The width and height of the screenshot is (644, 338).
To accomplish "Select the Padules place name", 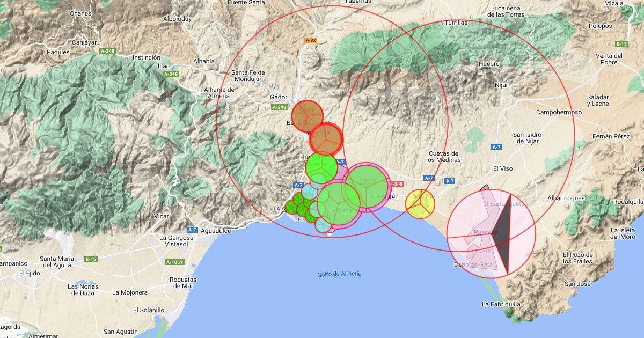I will click(x=58, y=52).
